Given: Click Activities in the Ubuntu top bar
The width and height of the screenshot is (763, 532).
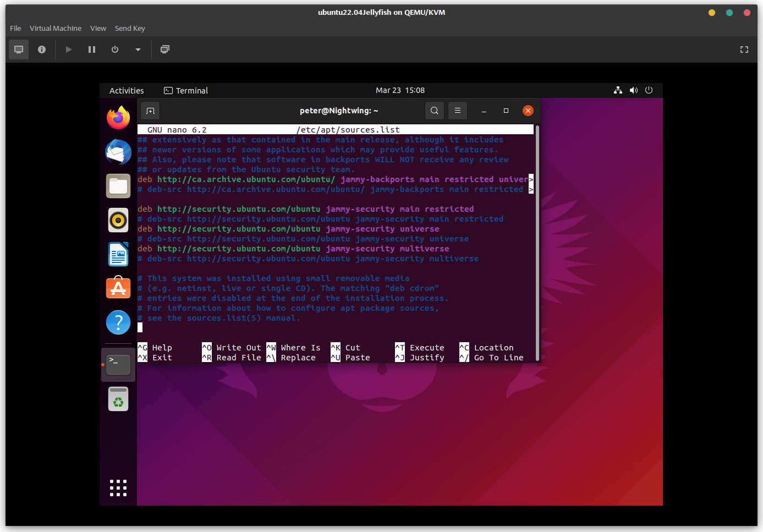Looking at the screenshot, I should coord(127,90).
